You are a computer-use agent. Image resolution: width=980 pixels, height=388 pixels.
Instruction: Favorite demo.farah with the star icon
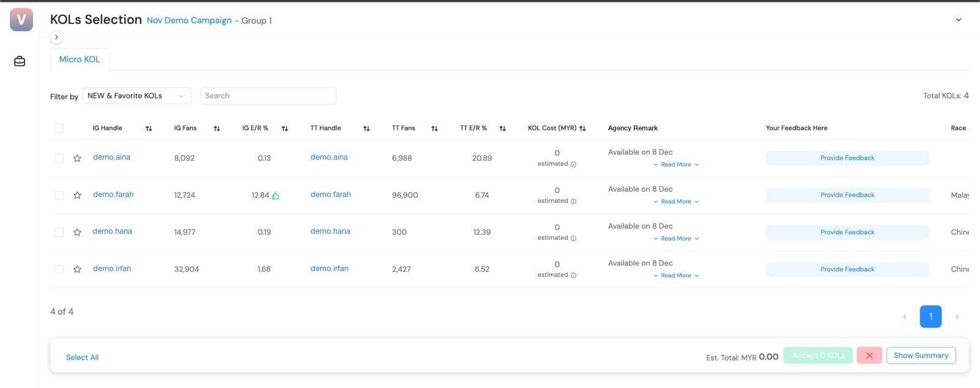point(77,195)
